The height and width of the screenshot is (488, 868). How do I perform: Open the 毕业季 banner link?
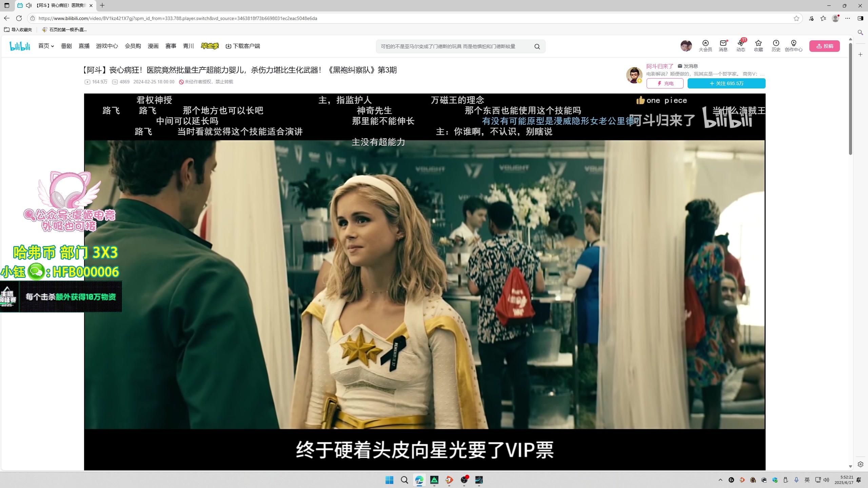coord(210,46)
